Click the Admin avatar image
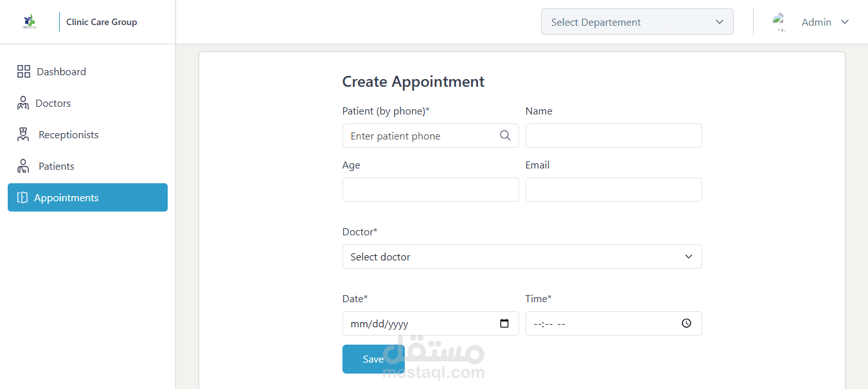Viewport: 868px width, 389px height. tap(780, 22)
